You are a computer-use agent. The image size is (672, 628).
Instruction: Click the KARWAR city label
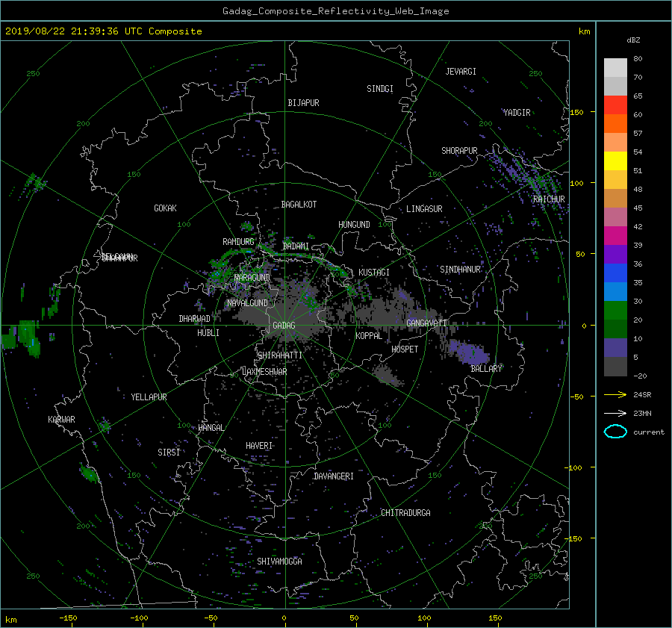click(61, 419)
